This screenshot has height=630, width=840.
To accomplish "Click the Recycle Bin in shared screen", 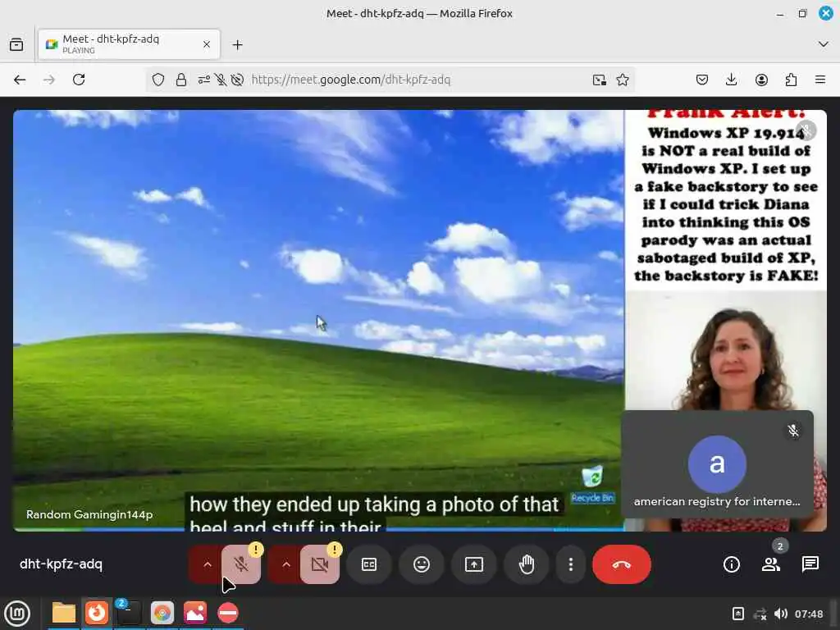I will pos(592,484).
